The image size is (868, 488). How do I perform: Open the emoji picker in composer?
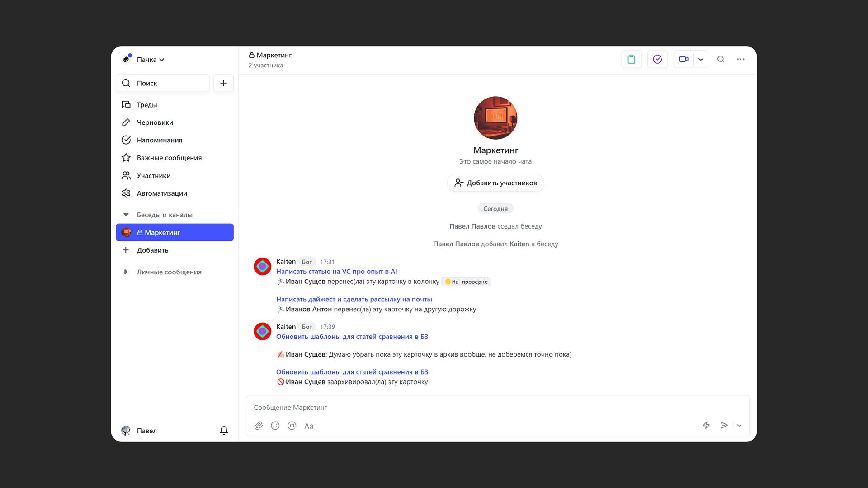275,426
